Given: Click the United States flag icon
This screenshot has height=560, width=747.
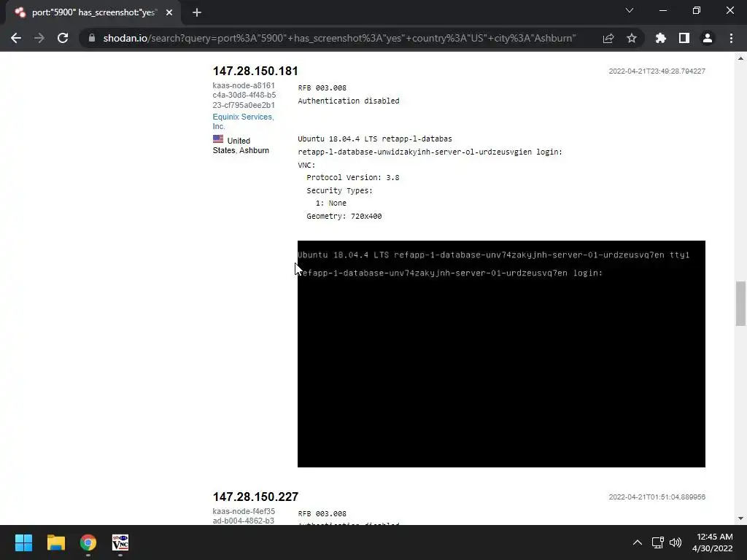Looking at the screenshot, I should click(218, 139).
